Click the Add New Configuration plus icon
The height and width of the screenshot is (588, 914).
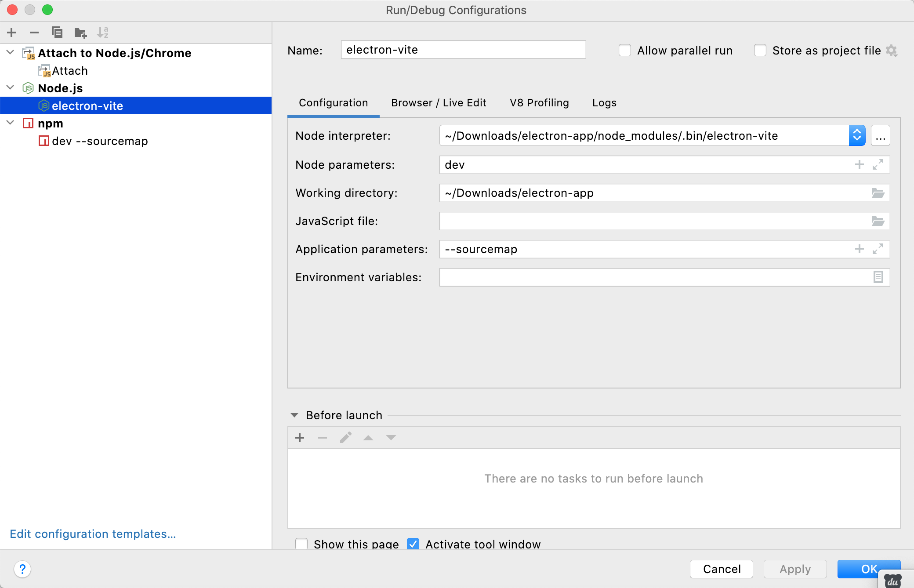click(x=12, y=33)
